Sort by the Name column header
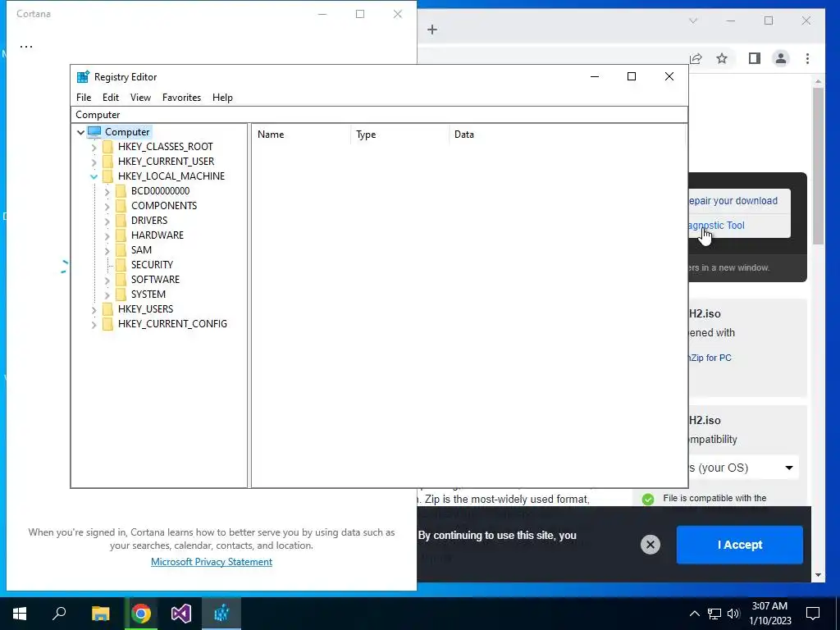 (x=301, y=135)
